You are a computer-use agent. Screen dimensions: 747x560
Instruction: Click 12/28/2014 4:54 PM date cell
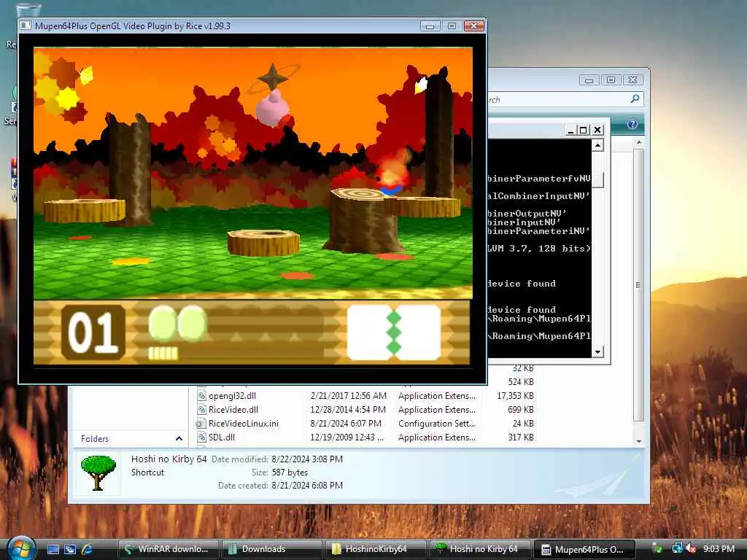348,410
